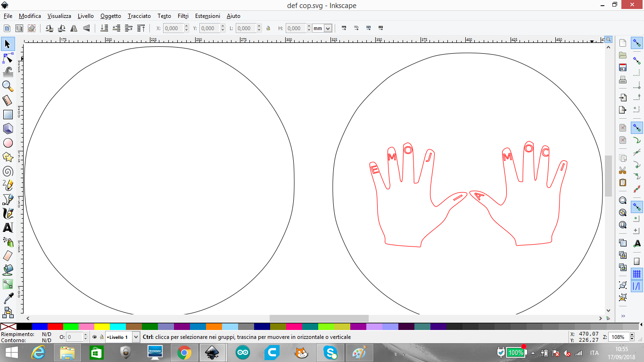Click the horizontal canvas scrollbar thumb
644x362 pixels.
tap(319, 319)
